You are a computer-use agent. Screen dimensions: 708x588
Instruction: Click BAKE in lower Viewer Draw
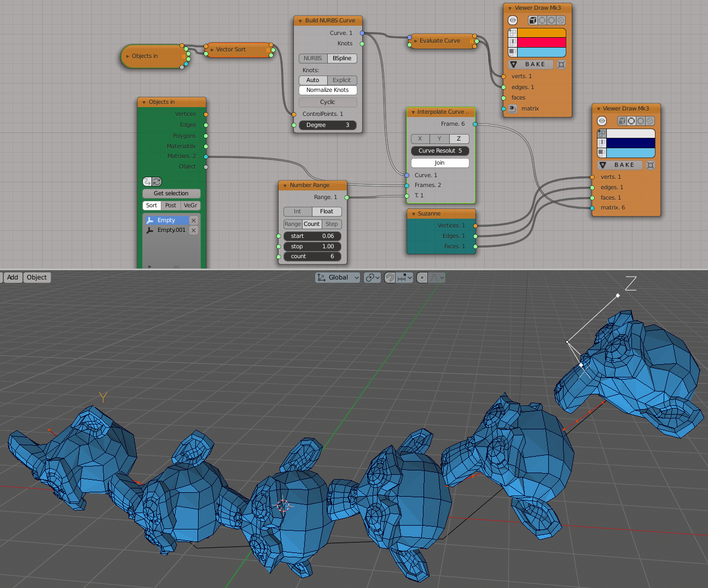coord(620,165)
